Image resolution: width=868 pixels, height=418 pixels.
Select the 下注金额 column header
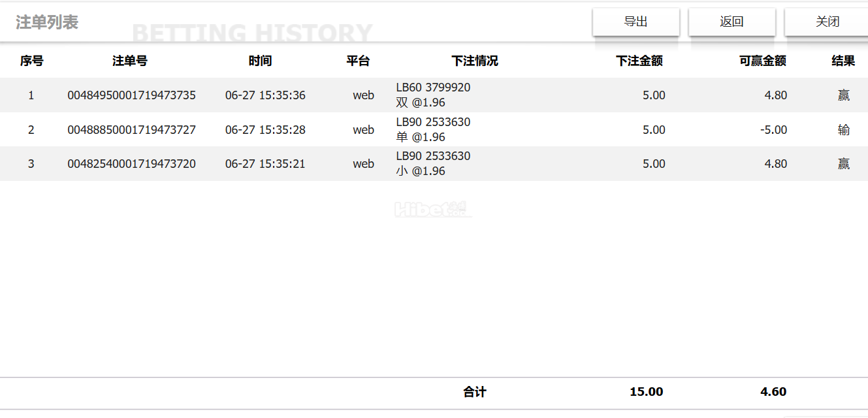[639, 61]
